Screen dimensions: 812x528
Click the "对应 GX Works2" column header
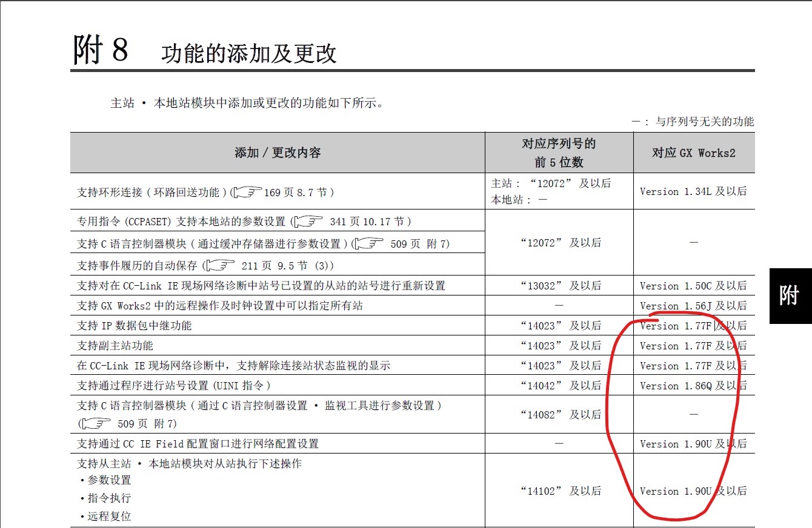[693, 153]
